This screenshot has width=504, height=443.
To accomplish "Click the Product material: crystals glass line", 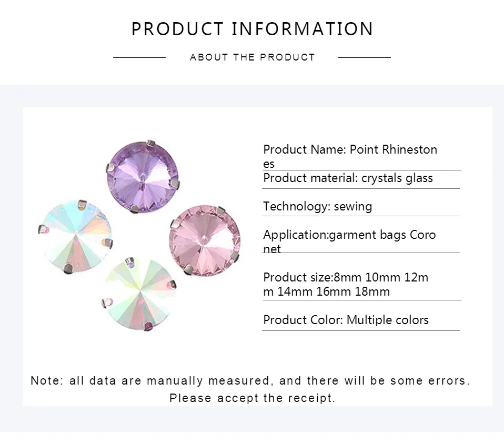I will [348, 178].
